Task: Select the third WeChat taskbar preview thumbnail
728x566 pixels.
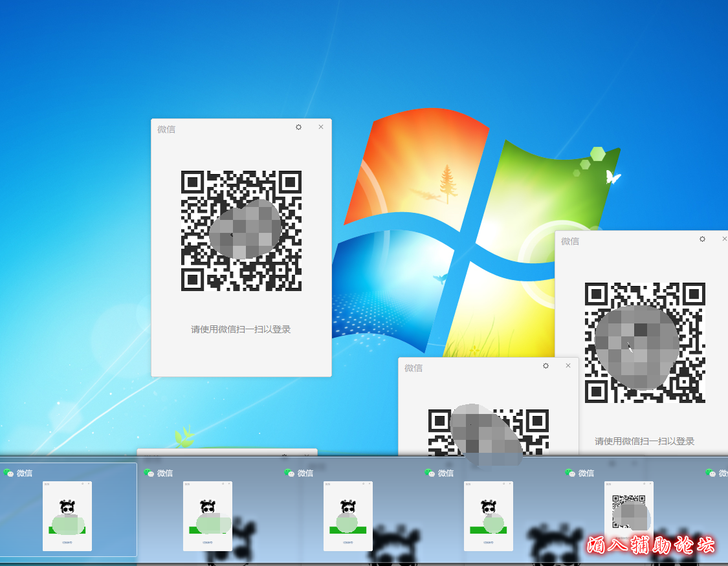Action: [x=348, y=516]
